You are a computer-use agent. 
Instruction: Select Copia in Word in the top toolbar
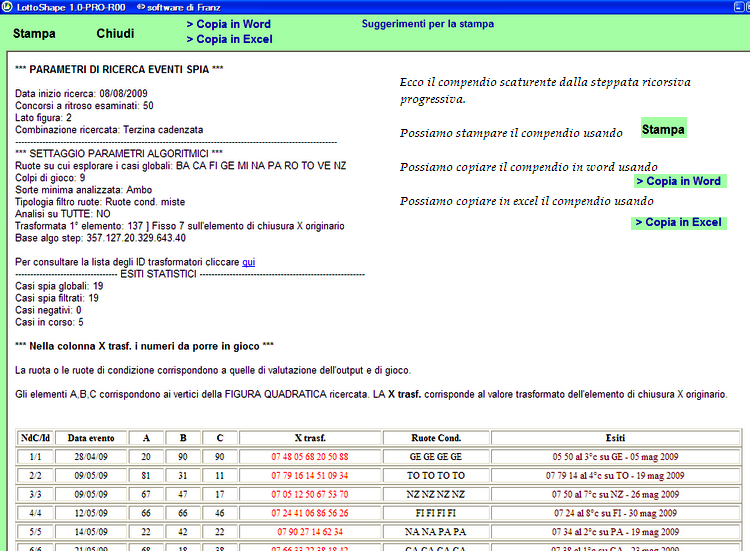pos(228,24)
